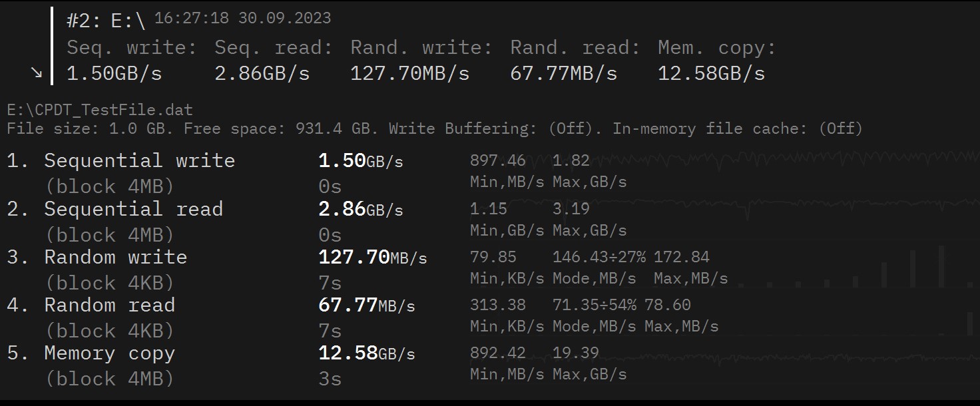Click the Mem. copy summary value 12.58GB/s

click(x=711, y=73)
